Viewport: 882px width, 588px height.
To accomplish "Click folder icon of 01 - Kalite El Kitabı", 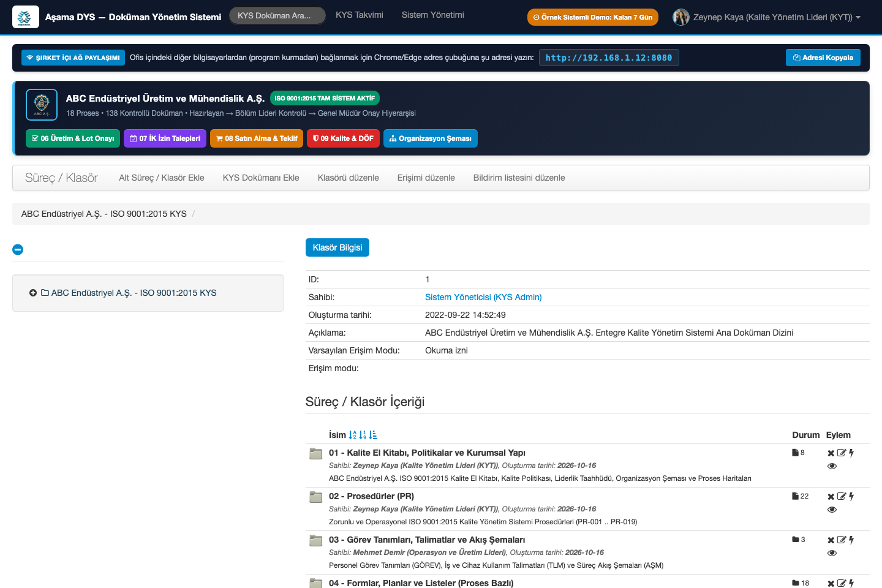I will click(316, 453).
